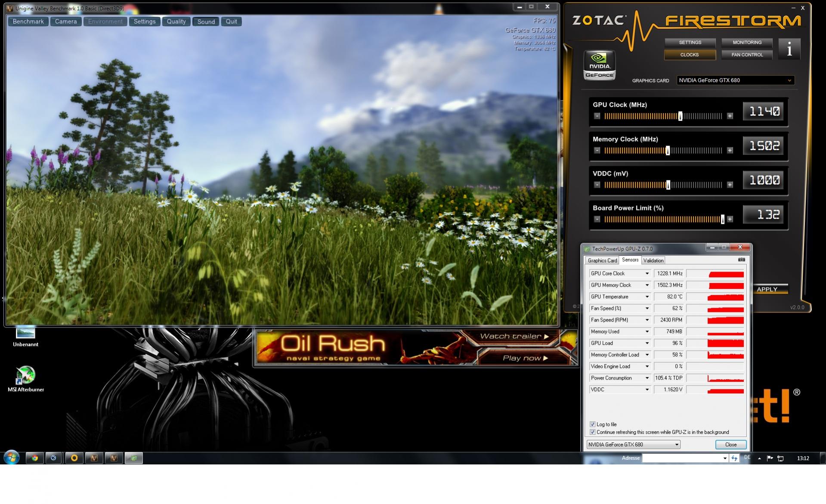826x504 pixels.
Task: Open the Unbenannt desktop image file
Action: 25,337
